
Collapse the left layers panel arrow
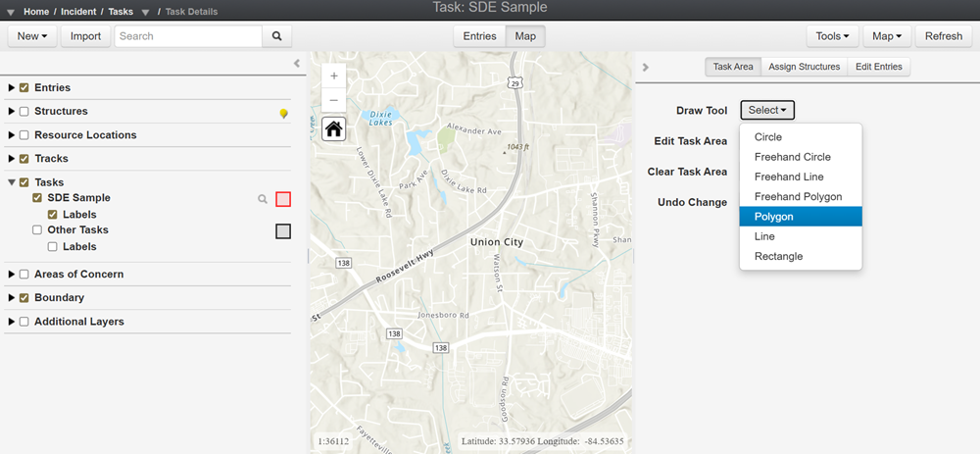click(x=297, y=63)
